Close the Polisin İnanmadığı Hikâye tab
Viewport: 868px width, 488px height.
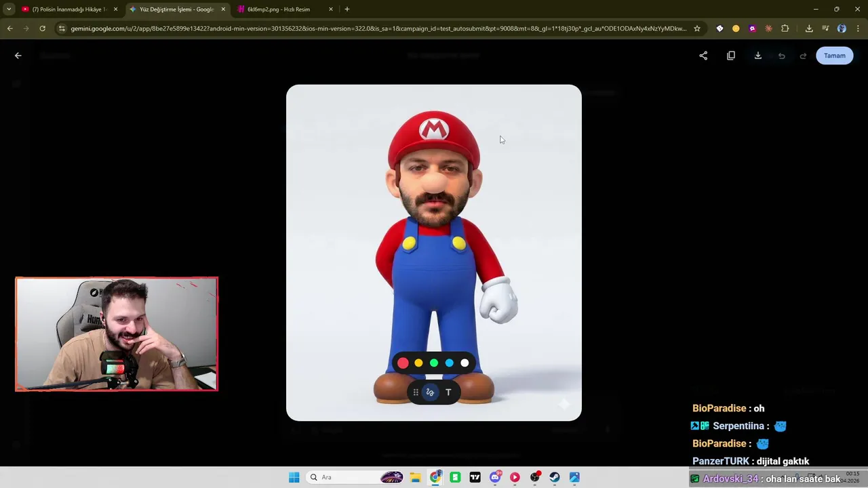[x=115, y=9]
